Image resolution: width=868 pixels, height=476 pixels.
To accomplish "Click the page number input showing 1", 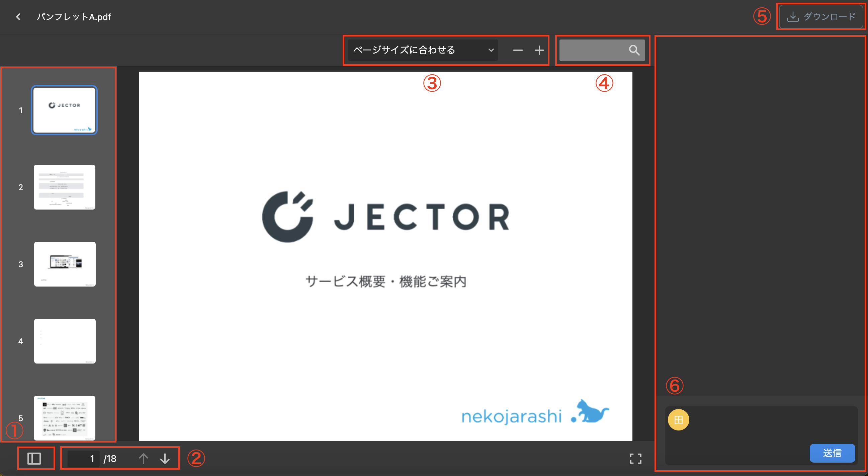I will coord(84,458).
